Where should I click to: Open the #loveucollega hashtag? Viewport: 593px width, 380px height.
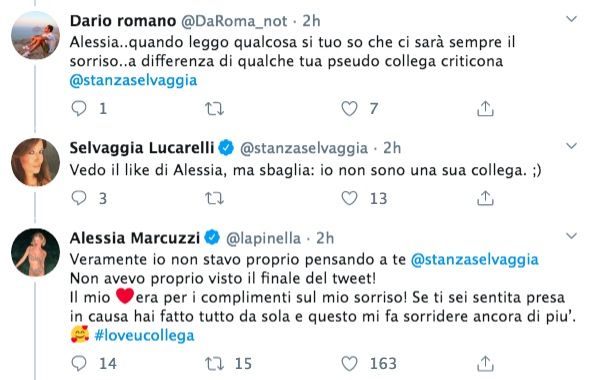(x=144, y=335)
